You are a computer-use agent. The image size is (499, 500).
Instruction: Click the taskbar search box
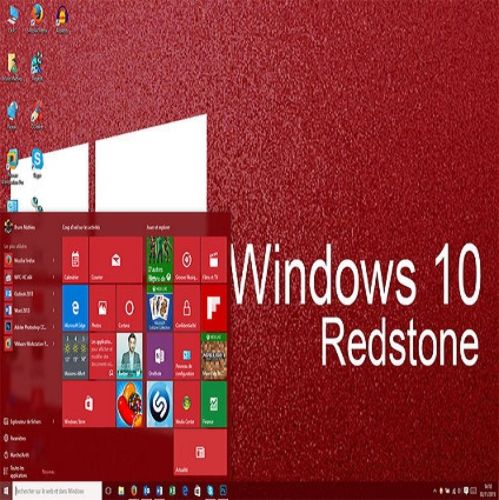[x=57, y=491]
